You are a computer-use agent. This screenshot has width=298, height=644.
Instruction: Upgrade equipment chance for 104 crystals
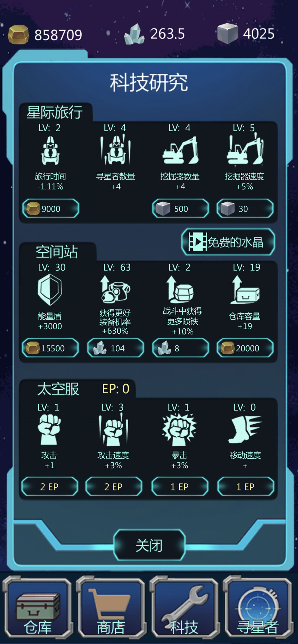[x=116, y=348]
